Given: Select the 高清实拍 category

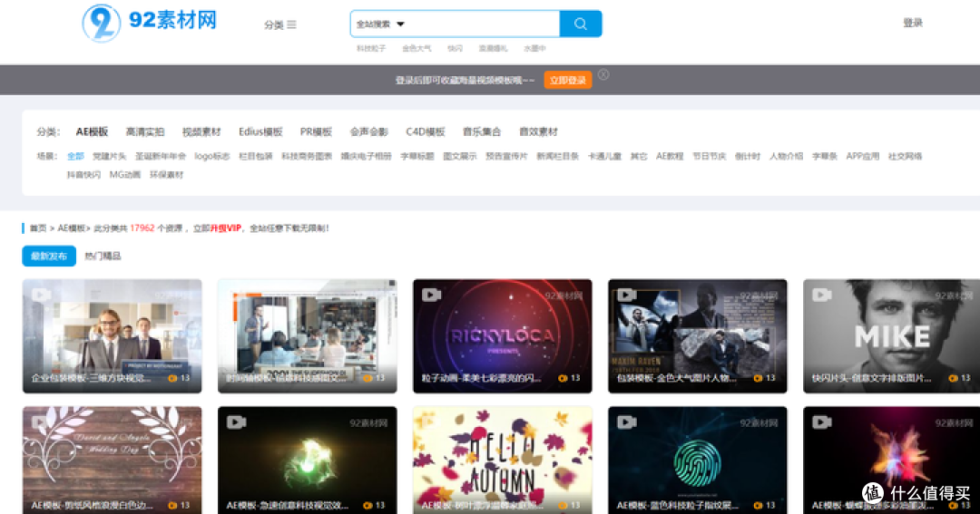Looking at the screenshot, I should coord(145,131).
